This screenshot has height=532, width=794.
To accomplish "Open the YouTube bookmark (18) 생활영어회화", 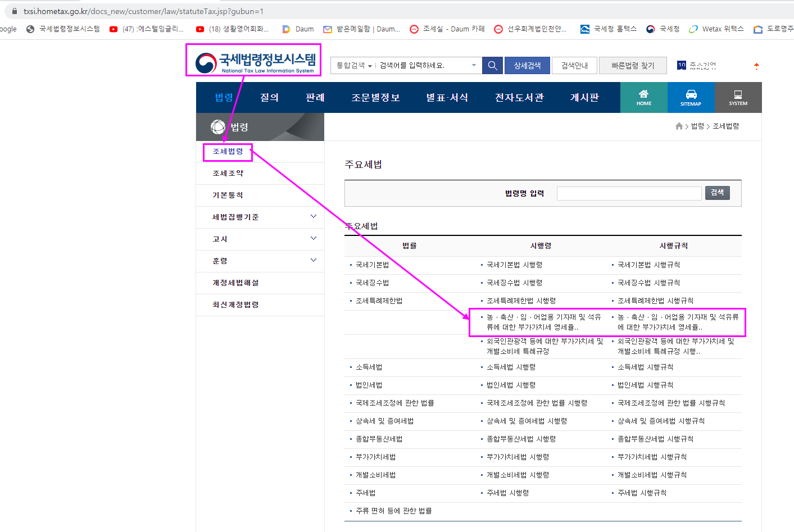I will point(232,29).
